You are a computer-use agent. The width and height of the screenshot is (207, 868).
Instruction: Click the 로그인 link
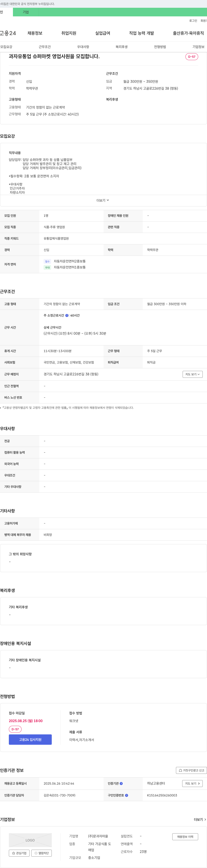(x=193, y=20)
